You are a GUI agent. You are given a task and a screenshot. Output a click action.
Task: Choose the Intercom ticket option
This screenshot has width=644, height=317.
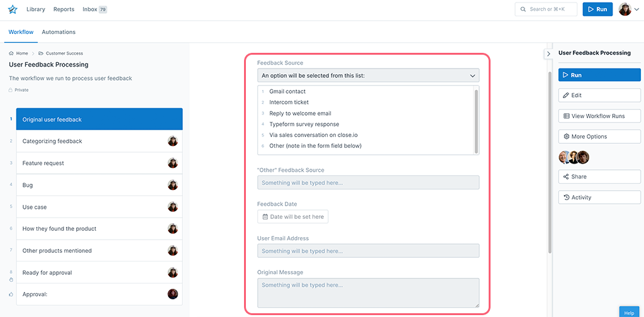tap(289, 103)
